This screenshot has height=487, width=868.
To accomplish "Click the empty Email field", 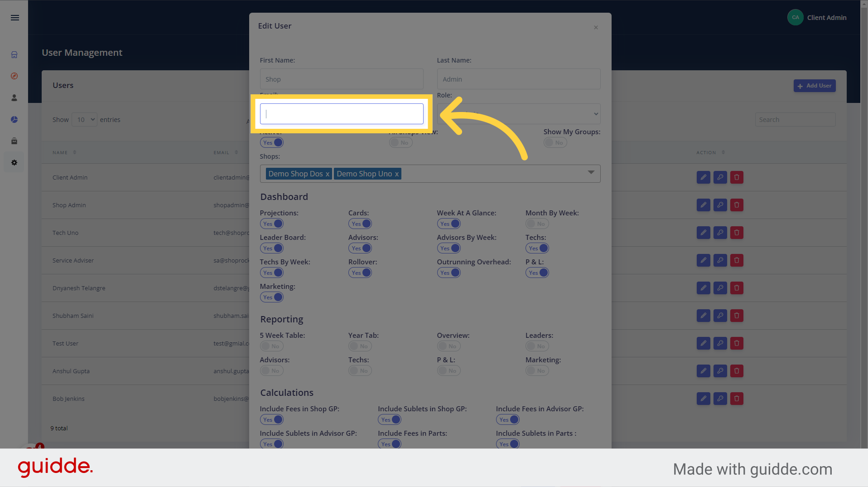I will [342, 114].
